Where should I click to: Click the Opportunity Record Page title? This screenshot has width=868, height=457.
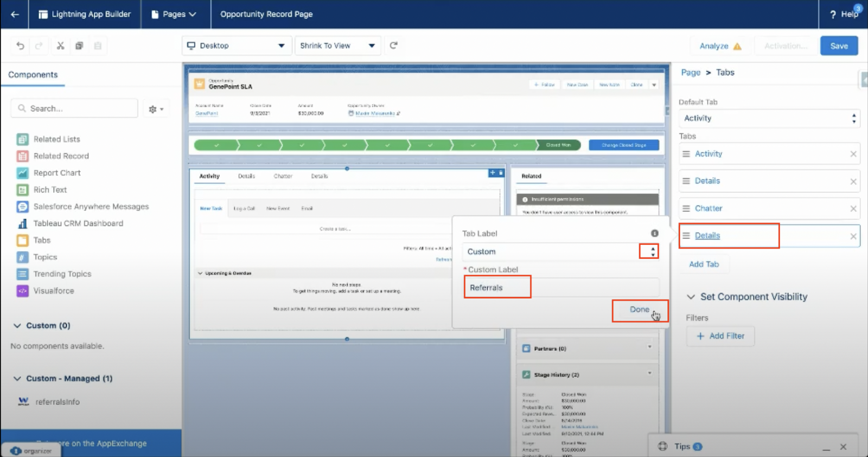266,14
